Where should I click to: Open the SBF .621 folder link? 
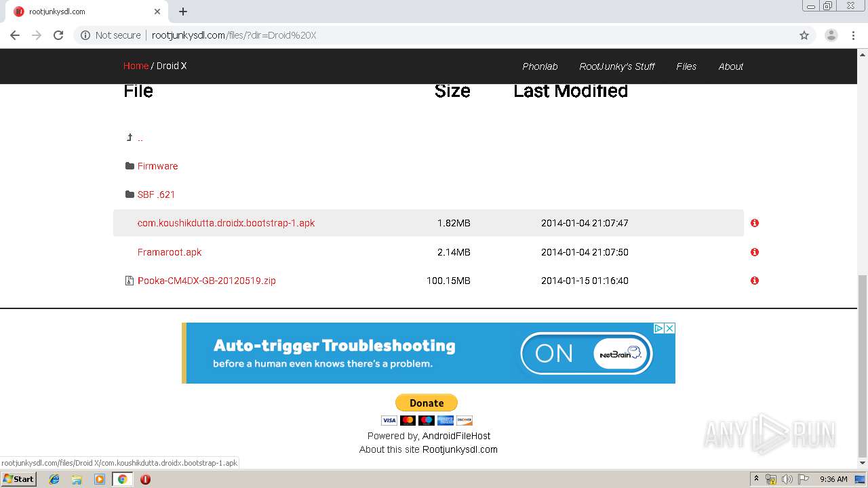point(156,195)
